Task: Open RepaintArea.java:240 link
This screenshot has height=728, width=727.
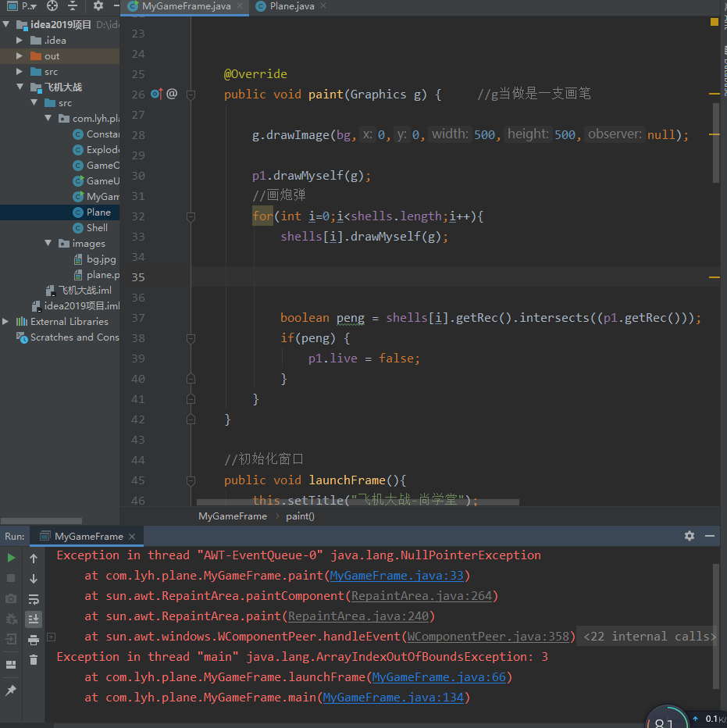Action: click(x=358, y=616)
